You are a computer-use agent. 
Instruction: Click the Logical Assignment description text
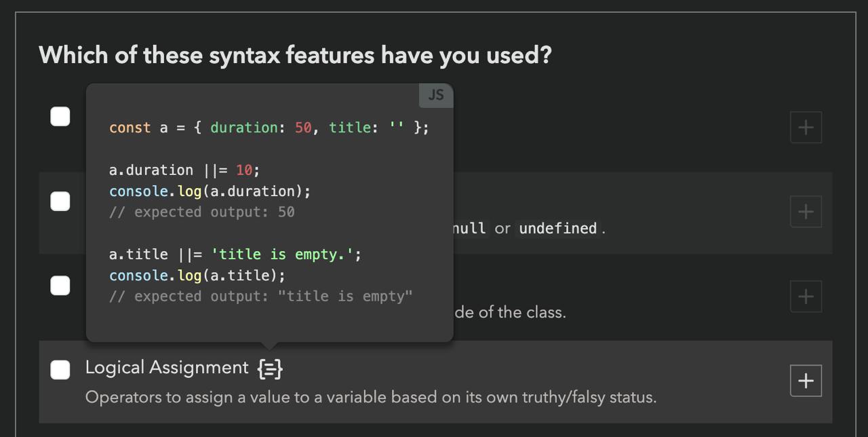(x=370, y=397)
